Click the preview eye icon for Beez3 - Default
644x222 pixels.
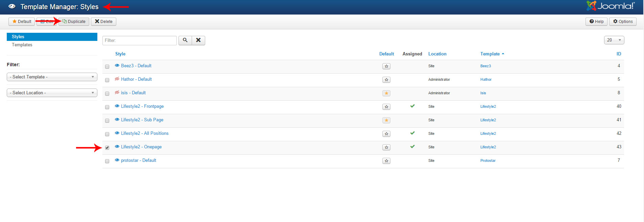117,66
